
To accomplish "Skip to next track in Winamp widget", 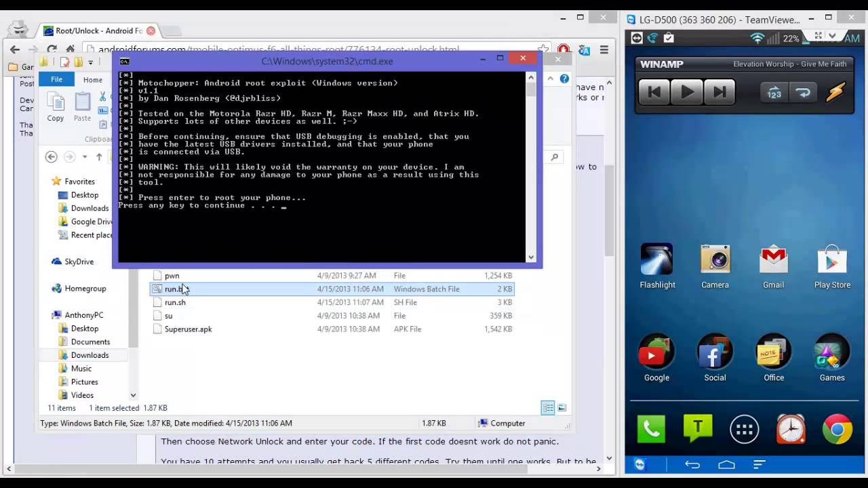I will point(719,92).
